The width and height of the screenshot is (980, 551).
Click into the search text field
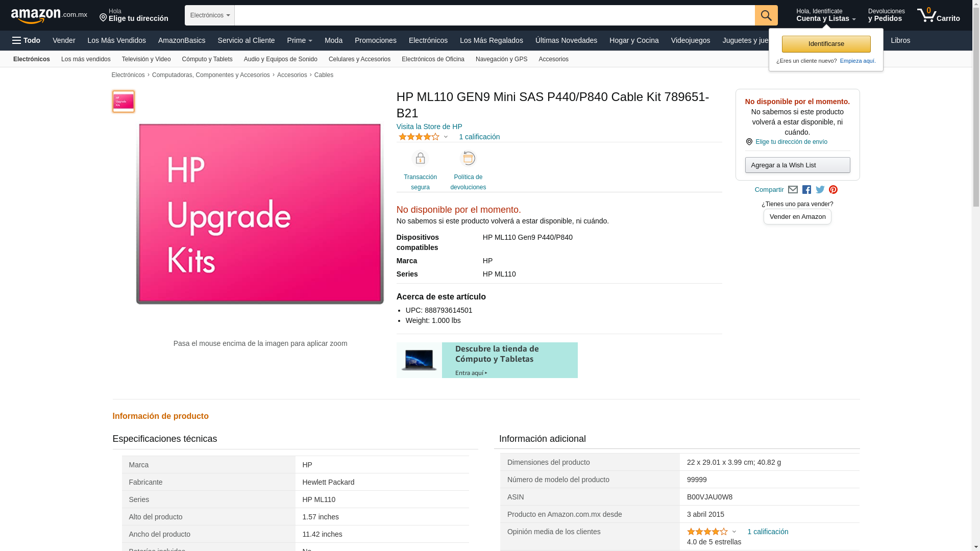(x=494, y=15)
